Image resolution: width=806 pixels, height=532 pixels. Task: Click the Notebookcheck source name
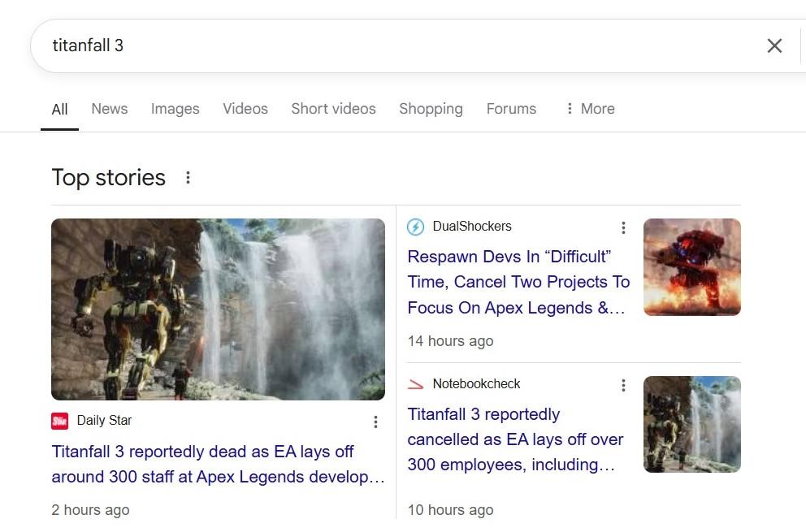point(476,384)
